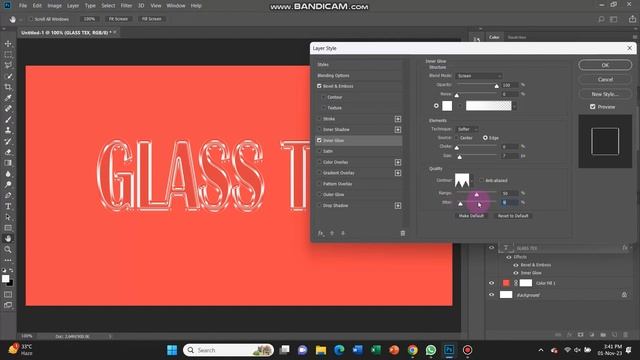640x360 pixels.
Task: Select Drop Shadow in styles list
Action: coord(336,205)
